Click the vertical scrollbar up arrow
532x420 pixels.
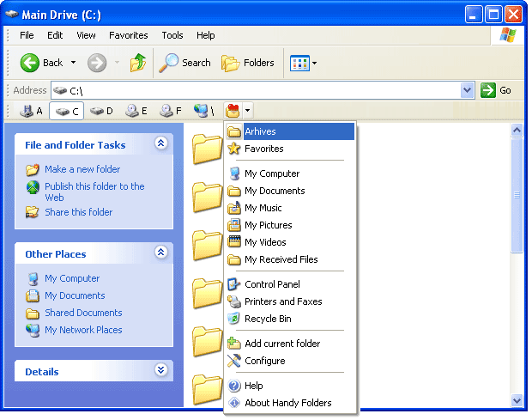[x=517, y=130]
